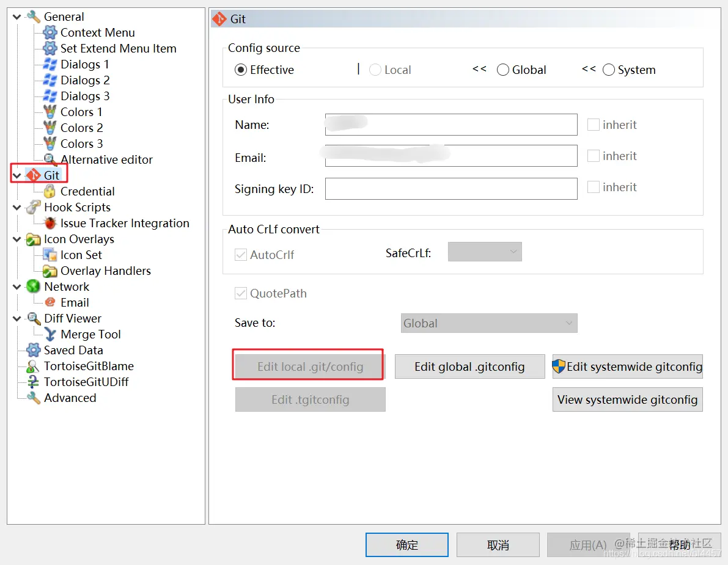Screen dimensions: 728x565
Task: Collapse the Git tree node
Action: coord(17,175)
